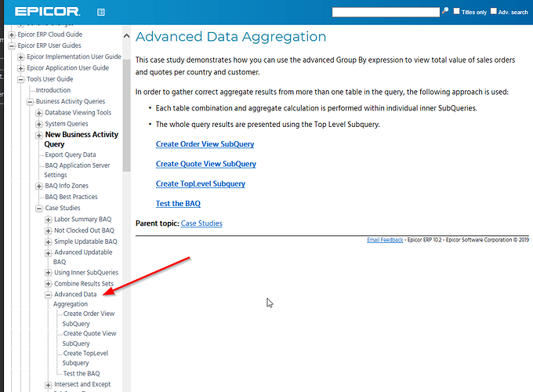Follow Create Quote View SubQuery link
This screenshot has width=533, height=392.
[206, 164]
